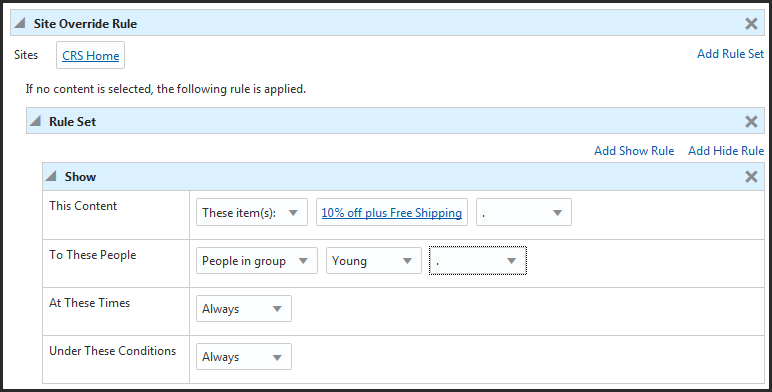
Task: Click Add Hide Rule link
Action: (726, 151)
